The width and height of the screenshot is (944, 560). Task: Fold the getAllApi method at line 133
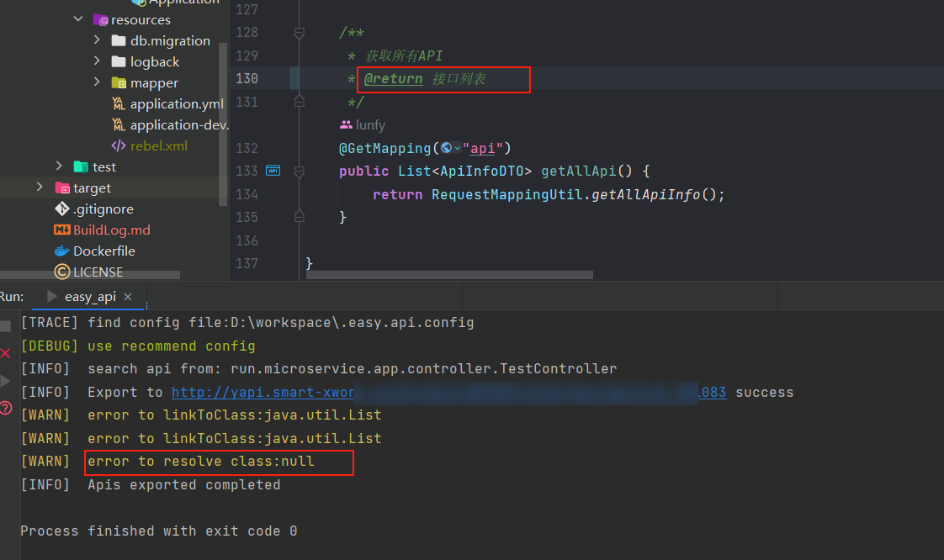pyautogui.click(x=300, y=172)
